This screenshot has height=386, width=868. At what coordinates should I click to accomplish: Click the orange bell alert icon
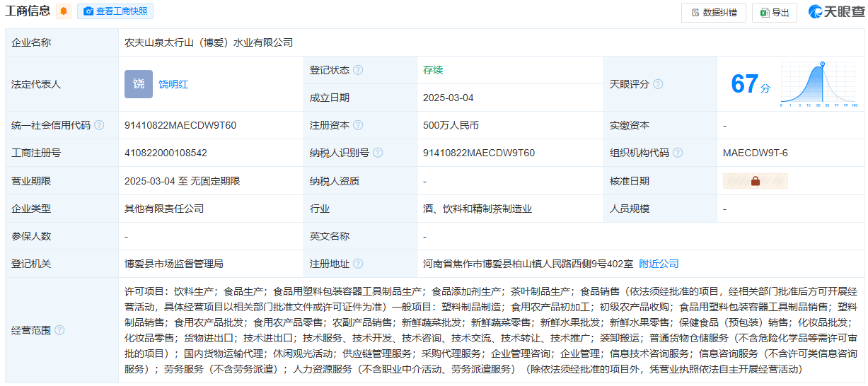[64, 12]
